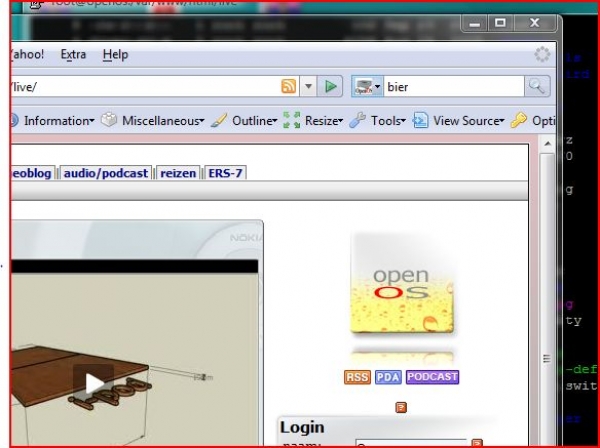Viewport: 600px width, 448px height.
Task: Open the Outline toolbar menu
Action: [253, 120]
